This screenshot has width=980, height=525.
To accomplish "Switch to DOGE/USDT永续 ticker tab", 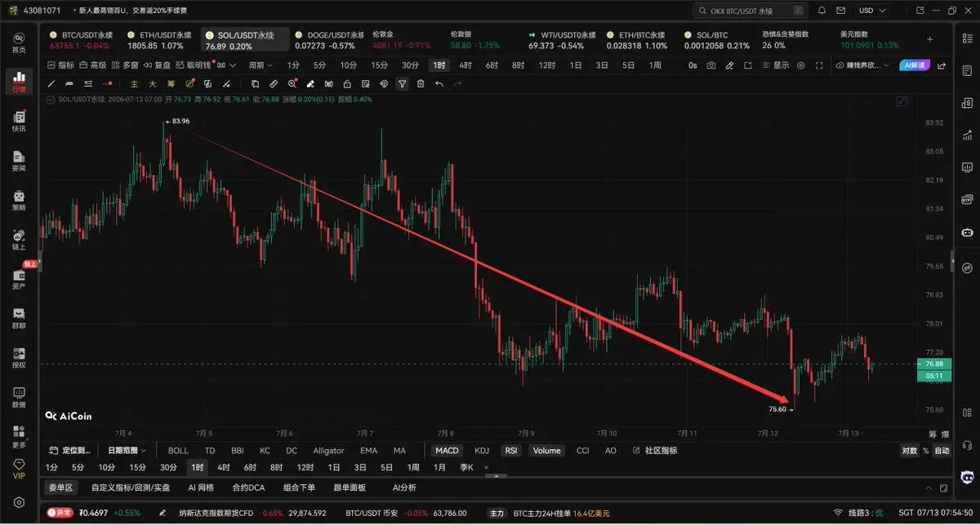I will (327, 40).
